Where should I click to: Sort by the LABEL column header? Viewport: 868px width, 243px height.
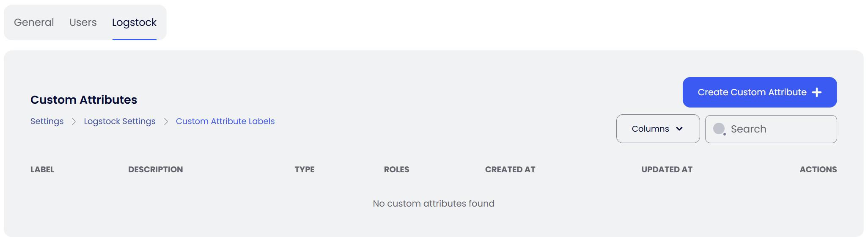pyautogui.click(x=42, y=170)
